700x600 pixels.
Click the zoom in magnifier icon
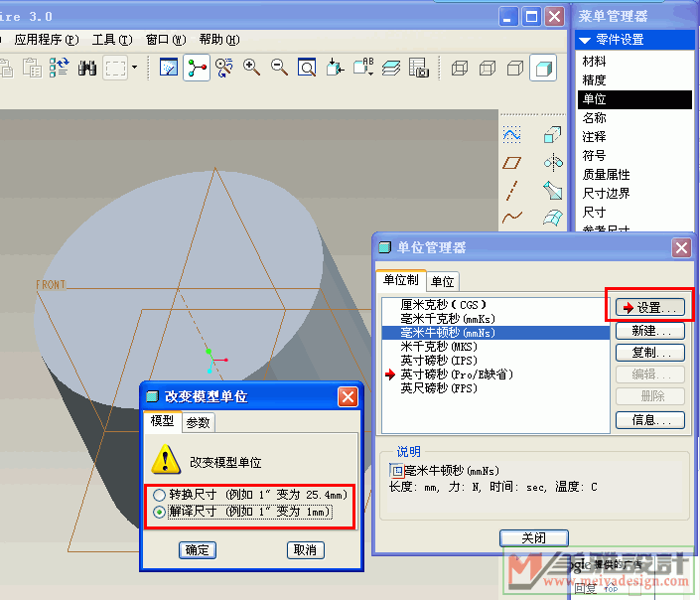pos(252,68)
